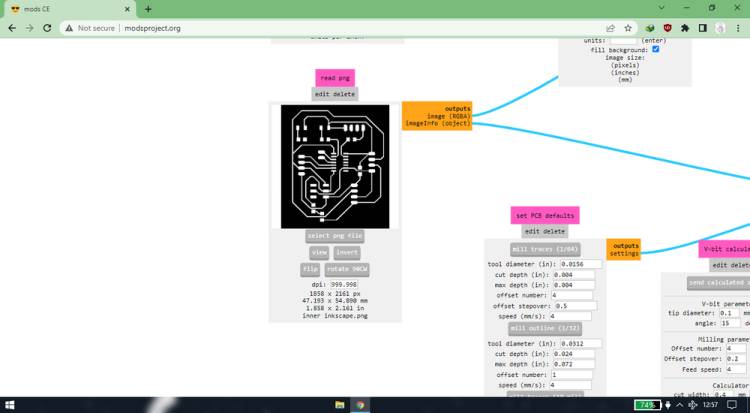Click the 12:57 taskbar clock
This screenshot has width=750, height=413.
pyautogui.click(x=710, y=405)
